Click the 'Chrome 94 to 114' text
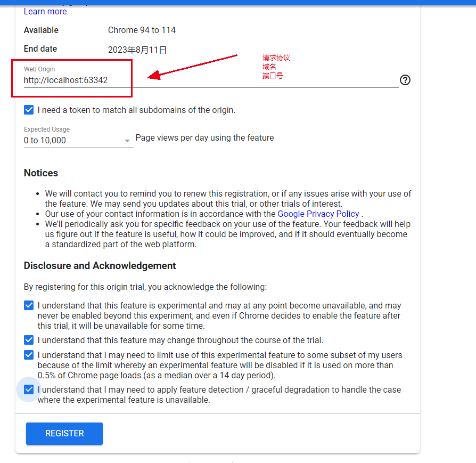This screenshot has width=476, height=463. (x=142, y=30)
